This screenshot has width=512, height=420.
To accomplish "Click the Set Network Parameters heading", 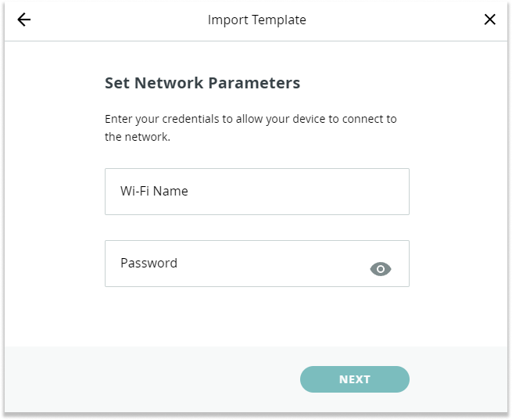I will click(x=202, y=83).
